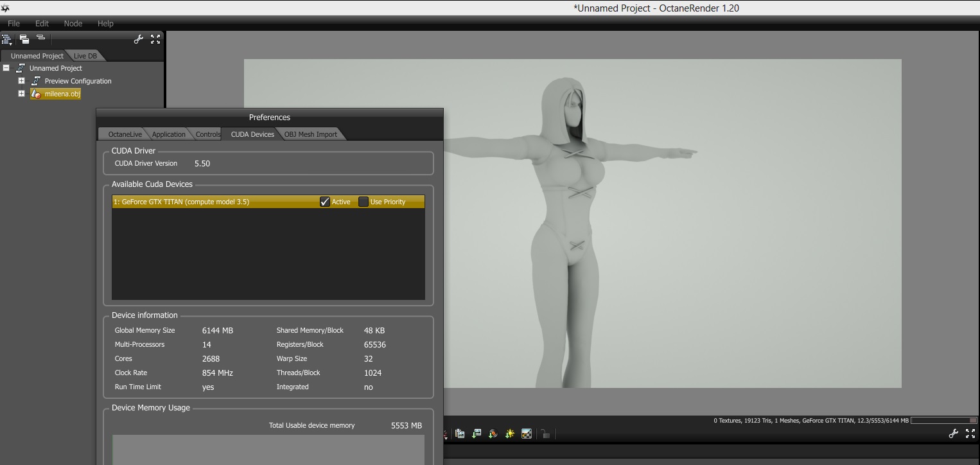The width and height of the screenshot is (980, 465).
Task: Click the outliner view options icon
Action: [6, 39]
